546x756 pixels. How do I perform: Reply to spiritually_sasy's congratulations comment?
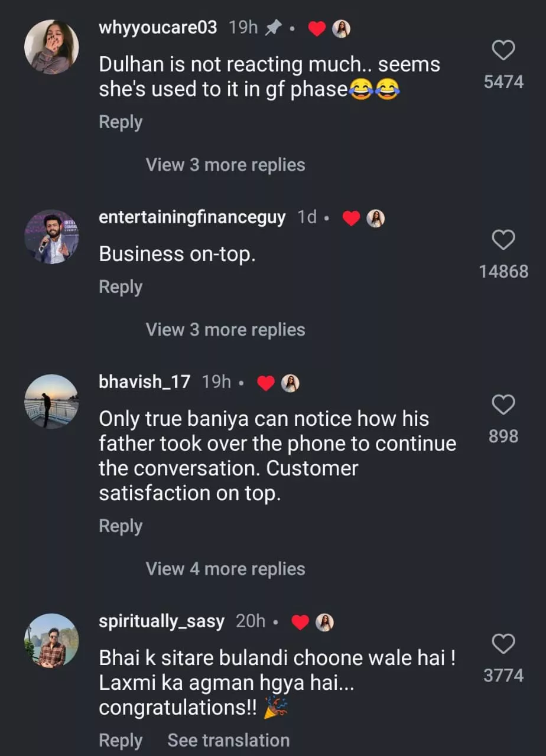(x=121, y=741)
